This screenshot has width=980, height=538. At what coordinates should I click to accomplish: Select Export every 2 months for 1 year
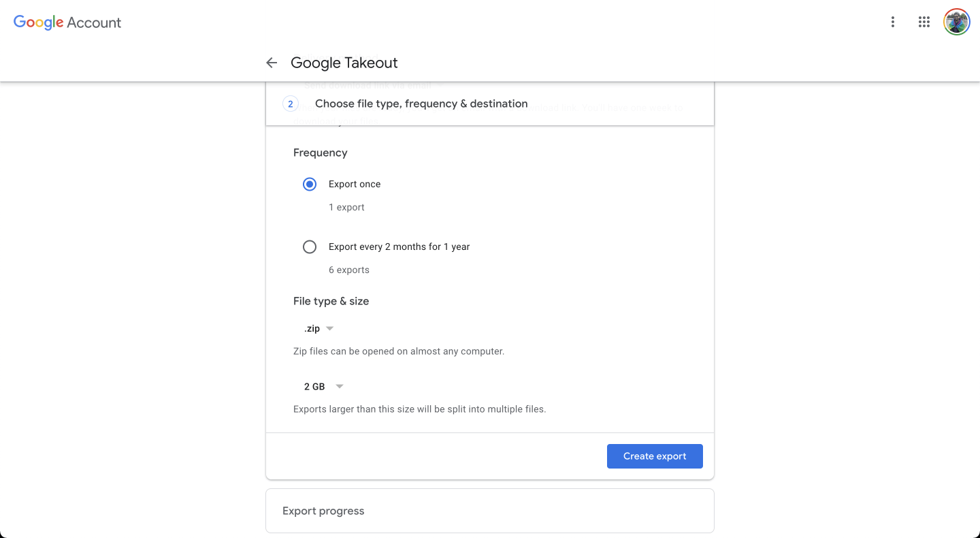[310, 247]
